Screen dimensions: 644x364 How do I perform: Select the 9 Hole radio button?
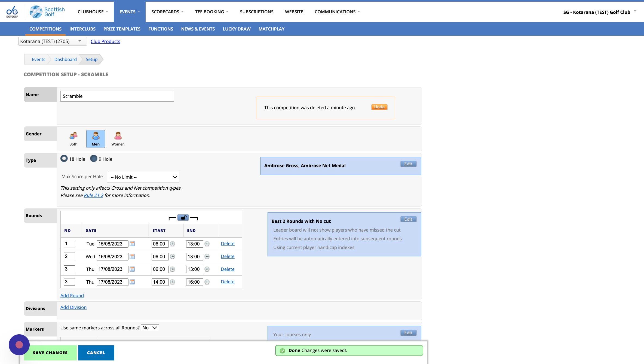pos(94,159)
